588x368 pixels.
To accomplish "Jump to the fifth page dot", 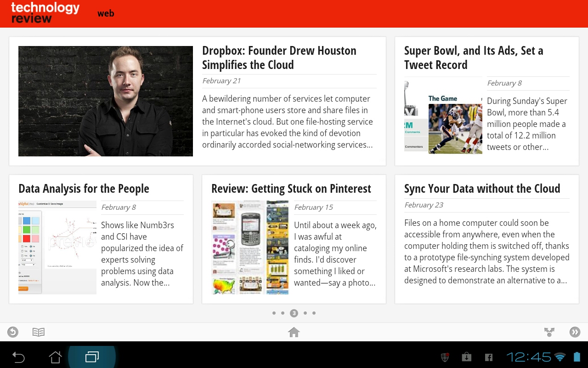I will [314, 313].
